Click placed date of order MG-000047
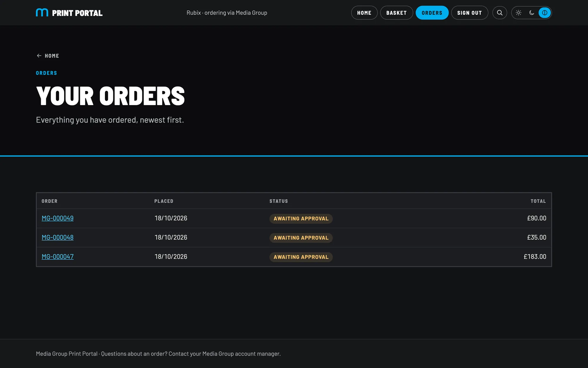Viewport: 588px width, 368px height. [171, 257]
